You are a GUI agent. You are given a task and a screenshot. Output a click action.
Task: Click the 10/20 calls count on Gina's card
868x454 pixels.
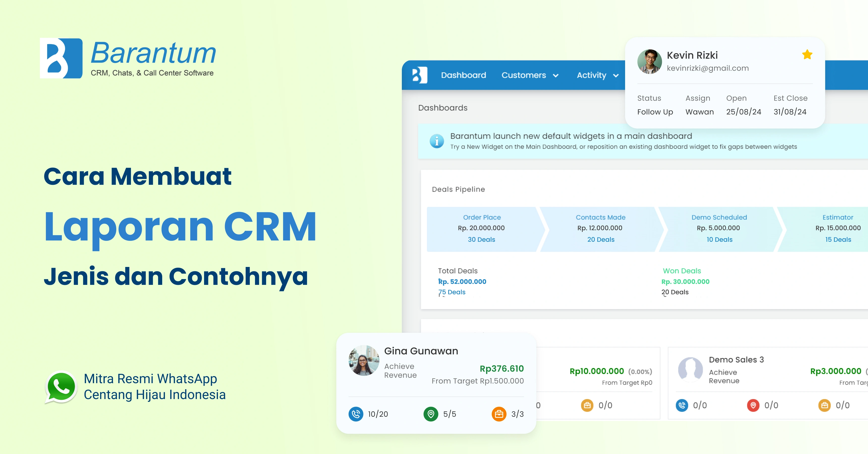(378, 414)
